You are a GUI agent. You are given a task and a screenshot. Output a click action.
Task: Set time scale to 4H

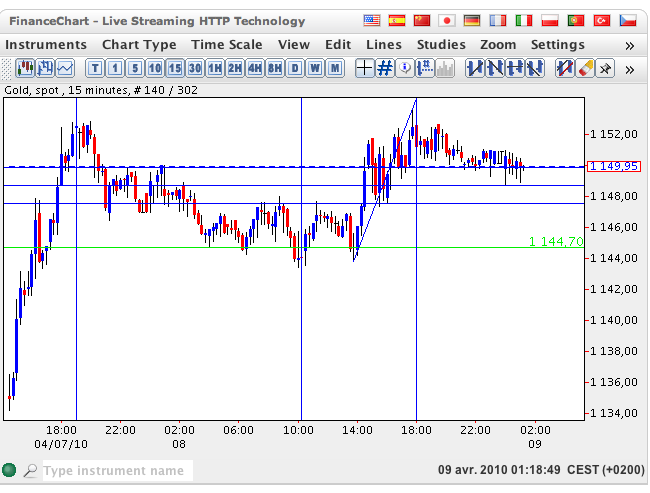pos(255,68)
